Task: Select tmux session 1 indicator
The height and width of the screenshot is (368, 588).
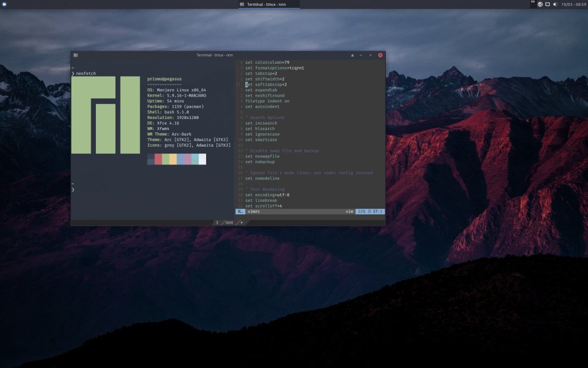Action: 218,222
